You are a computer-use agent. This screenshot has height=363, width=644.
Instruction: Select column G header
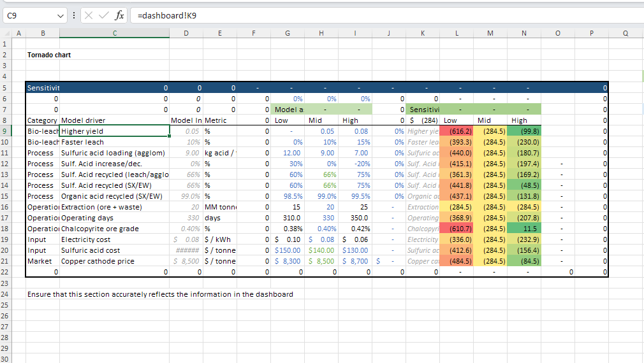point(288,33)
